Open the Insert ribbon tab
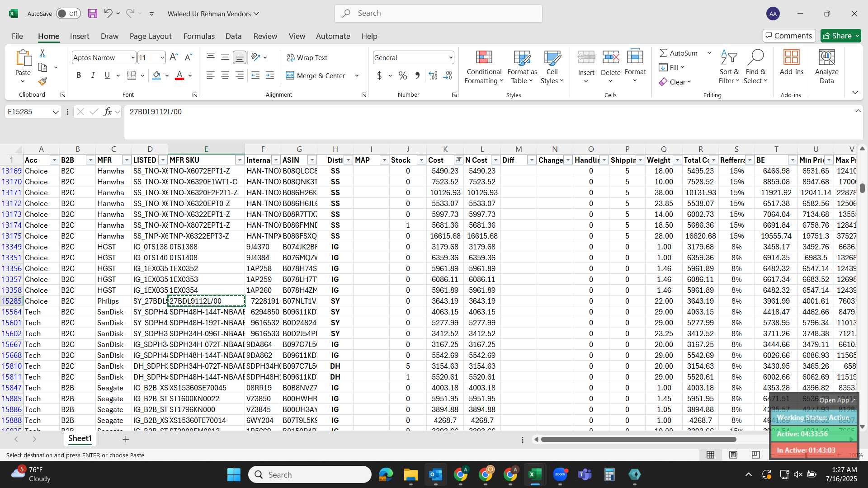Viewport: 868px width, 488px height. click(x=80, y=36)
